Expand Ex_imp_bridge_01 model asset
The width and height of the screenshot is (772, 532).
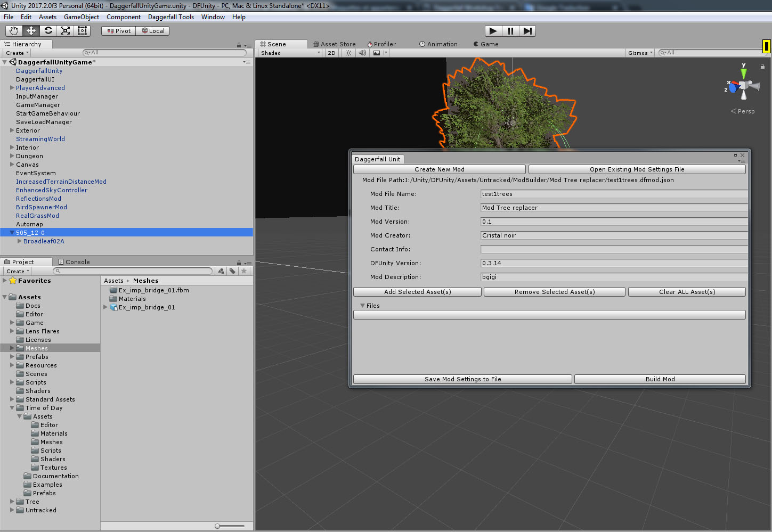click(105, 307)
